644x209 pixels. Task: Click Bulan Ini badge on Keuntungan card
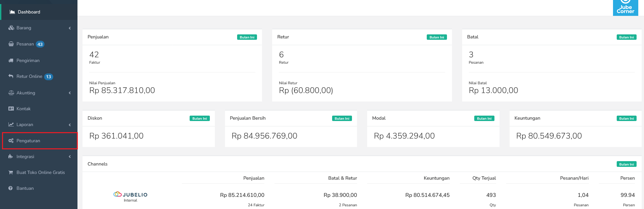(626, 118)
